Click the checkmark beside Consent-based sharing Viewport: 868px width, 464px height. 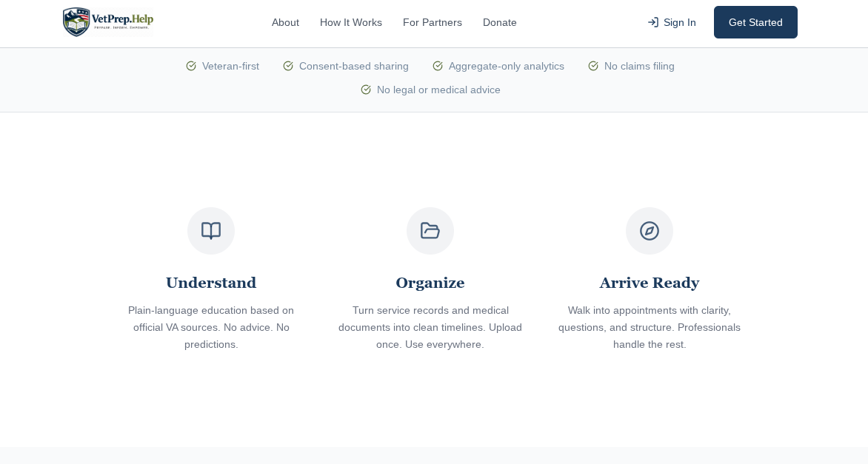pyautogui.click(x=288, y=66)
